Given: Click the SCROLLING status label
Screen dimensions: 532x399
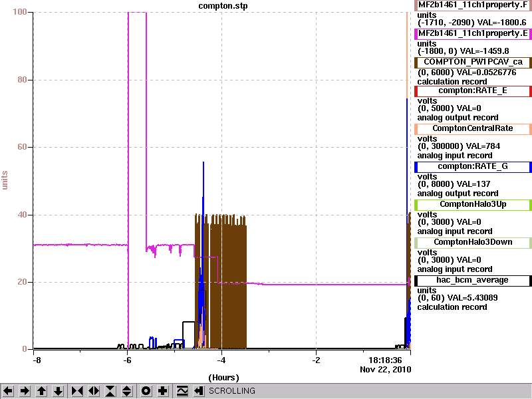Looking at the screenshot, I should pyautogui.click(x=231, y=391).
